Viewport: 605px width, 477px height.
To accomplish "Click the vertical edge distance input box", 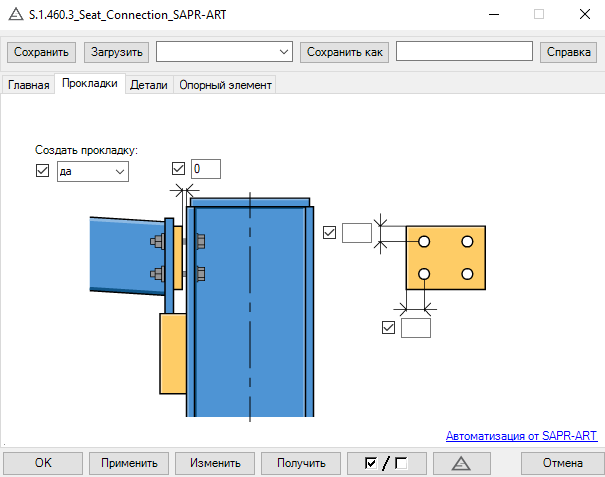I will [x=356, y=233].
